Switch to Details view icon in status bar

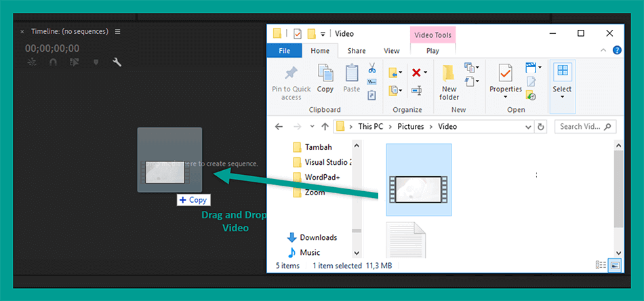[601, 265]
